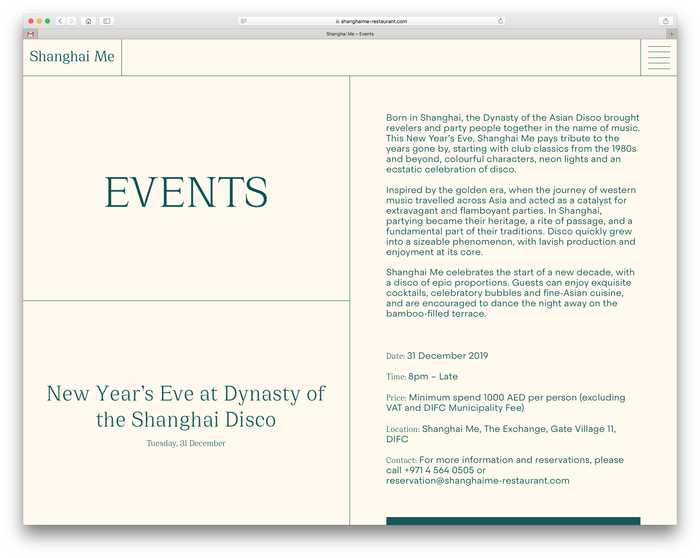Click the Born in Shanghai intro paragraph
This screenshot has height=558, width=700.
[513, 143]
